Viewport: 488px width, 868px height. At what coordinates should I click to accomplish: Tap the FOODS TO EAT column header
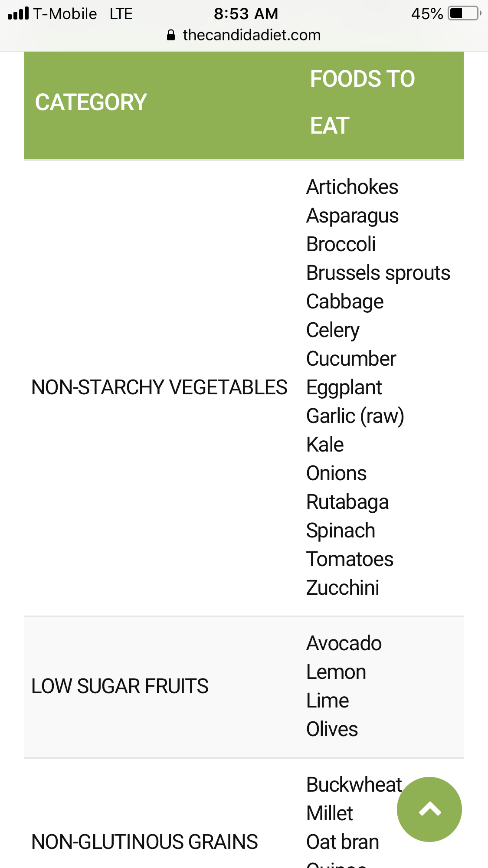[x=362, y=102]
